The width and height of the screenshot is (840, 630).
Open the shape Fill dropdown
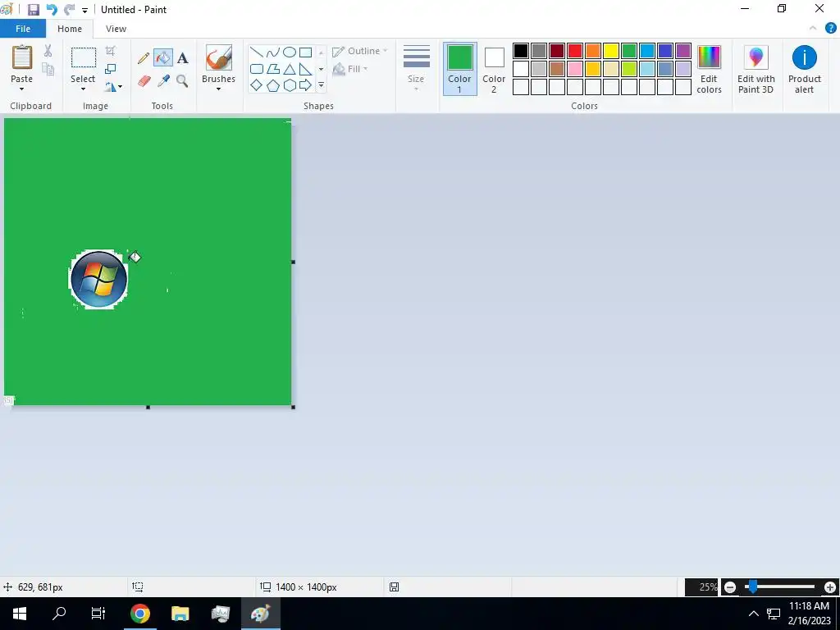click(x=351, y=69)
